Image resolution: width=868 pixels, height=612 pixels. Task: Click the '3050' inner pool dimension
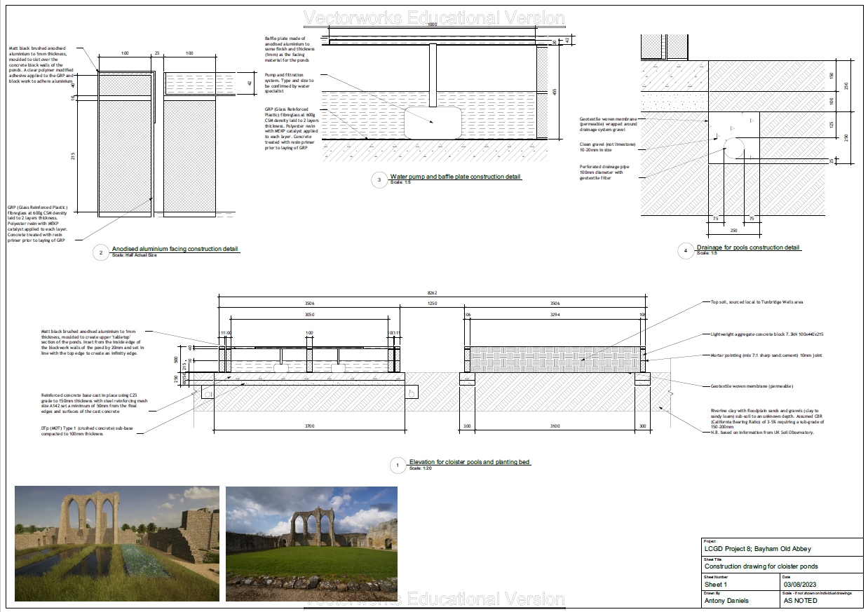(308, 315)
